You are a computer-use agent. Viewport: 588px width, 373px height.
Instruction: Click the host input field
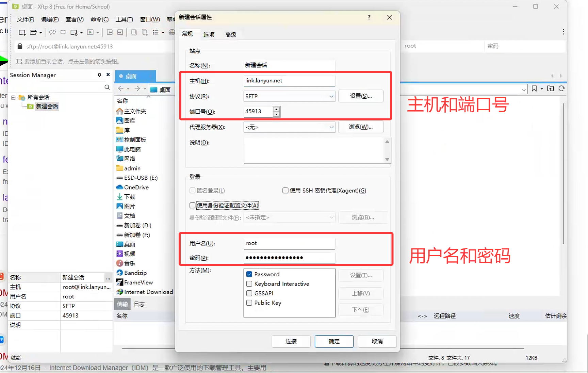pyautogui.click(x=289, y=81)
